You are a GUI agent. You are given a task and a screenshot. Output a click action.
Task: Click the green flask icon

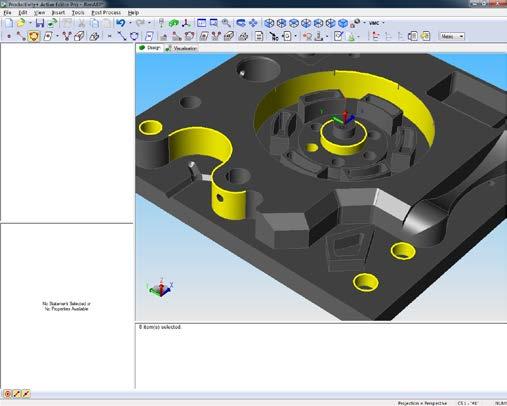351,36
